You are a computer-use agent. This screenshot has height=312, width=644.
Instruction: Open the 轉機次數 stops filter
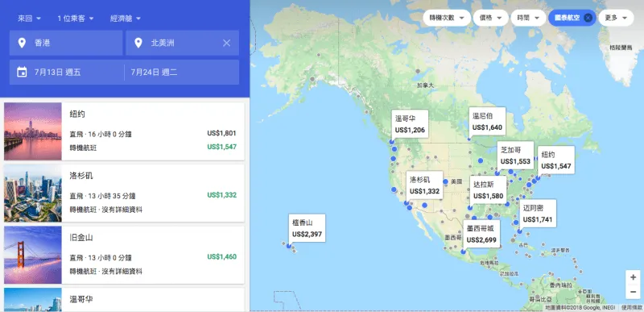(x=447, y=18)
